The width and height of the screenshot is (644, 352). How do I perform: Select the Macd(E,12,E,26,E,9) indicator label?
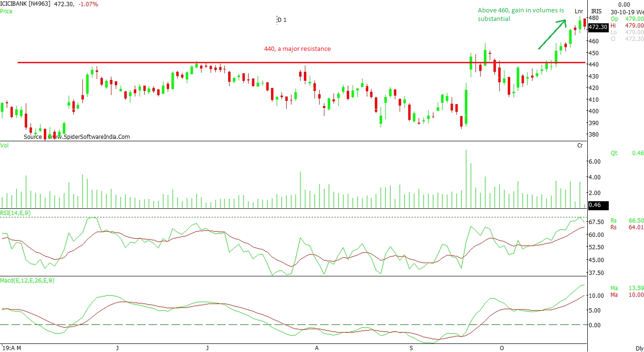(27, 281)
